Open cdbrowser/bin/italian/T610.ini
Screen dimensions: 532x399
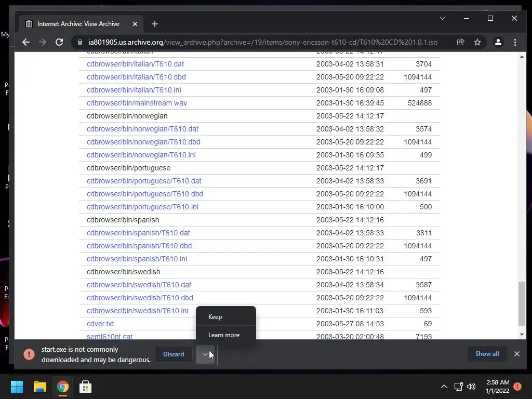[x=134, y=90]
